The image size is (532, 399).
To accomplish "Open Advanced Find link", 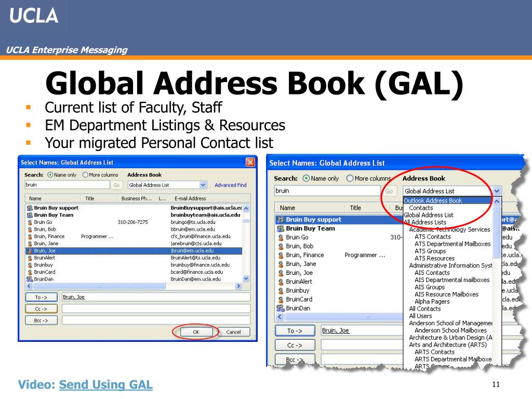I will [x=230, y=185].
